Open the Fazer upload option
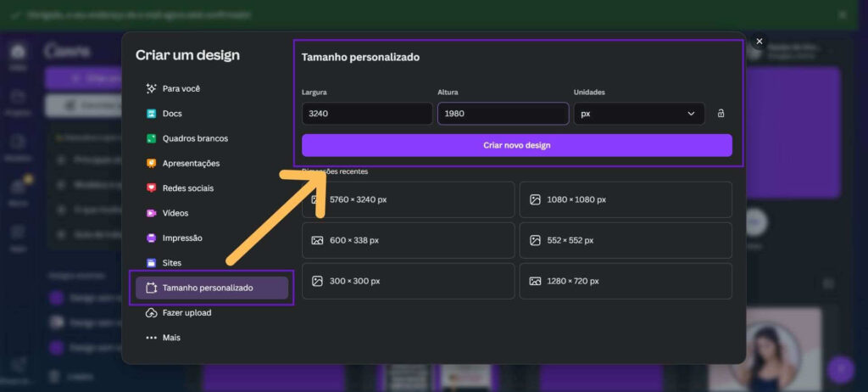The width and height of the screenshot is (868, 392). click(186, 313)
